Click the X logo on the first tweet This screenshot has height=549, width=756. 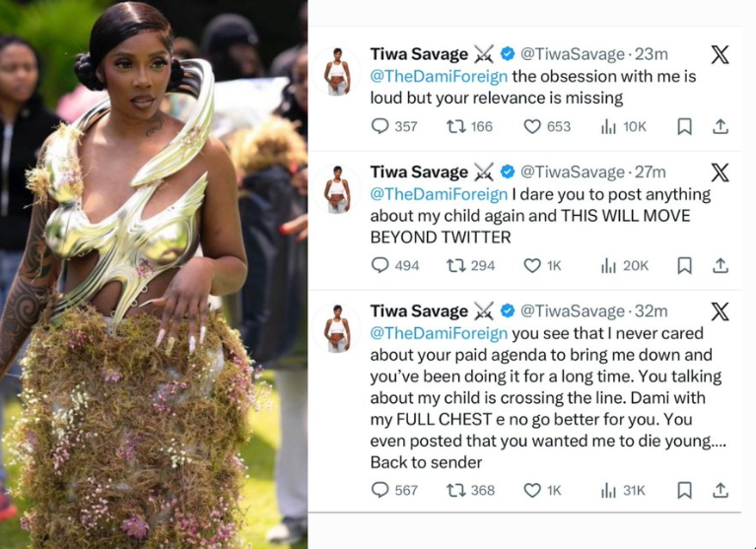coord(720,54)
